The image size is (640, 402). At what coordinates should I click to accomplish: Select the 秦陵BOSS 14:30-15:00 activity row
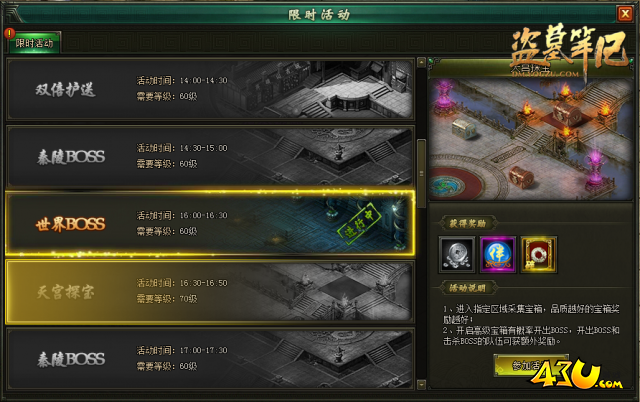coord(210,157)
